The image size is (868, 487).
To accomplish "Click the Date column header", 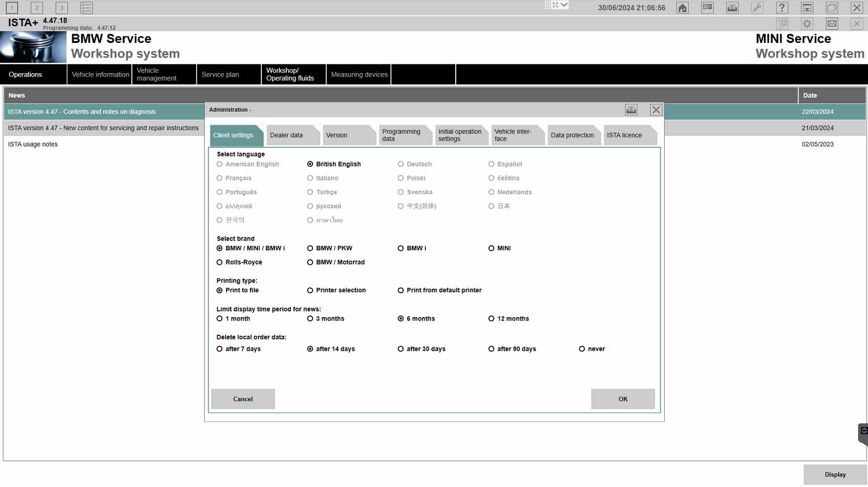I will [x=832, y=95].
